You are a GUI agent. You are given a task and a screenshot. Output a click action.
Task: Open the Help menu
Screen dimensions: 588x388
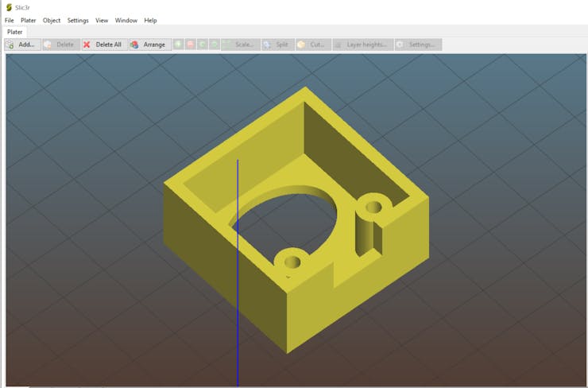click(x=150, y=20)
